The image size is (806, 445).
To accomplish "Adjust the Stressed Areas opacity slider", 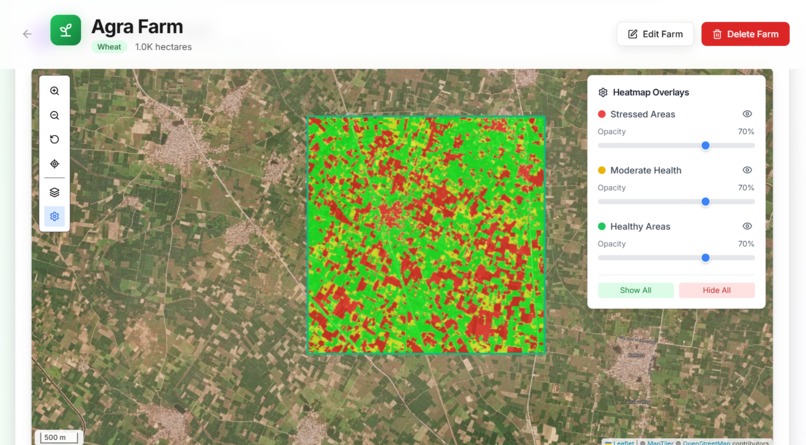I will (676, 145).
